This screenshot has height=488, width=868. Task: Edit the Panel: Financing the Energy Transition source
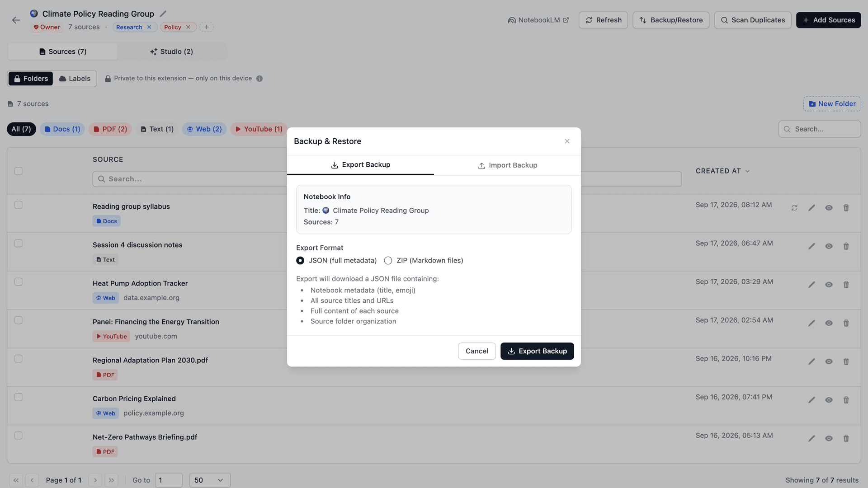pyautogui.click(x=811, y=323)
